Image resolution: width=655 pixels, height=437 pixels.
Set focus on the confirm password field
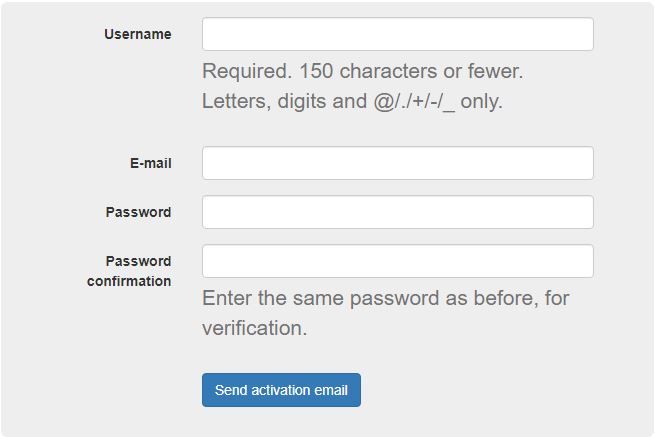tap(397, 261)
